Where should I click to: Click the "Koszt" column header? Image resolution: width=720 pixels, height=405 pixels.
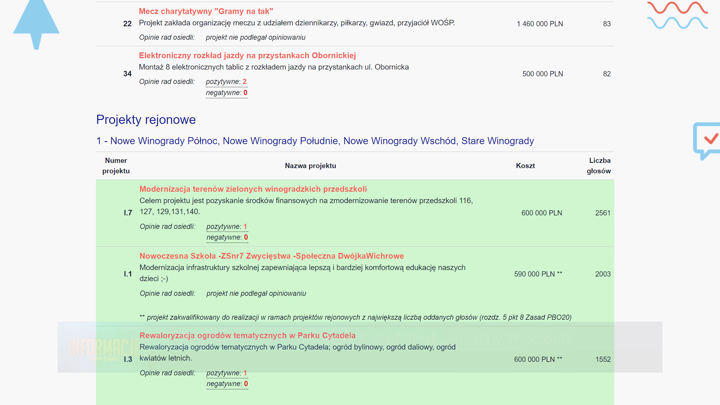pos(525,166)
